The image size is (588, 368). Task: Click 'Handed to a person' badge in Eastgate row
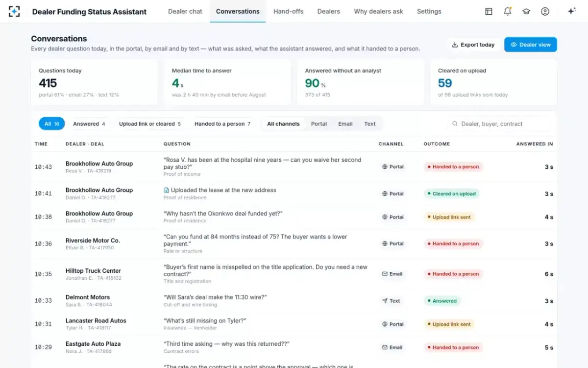[453, 347]
